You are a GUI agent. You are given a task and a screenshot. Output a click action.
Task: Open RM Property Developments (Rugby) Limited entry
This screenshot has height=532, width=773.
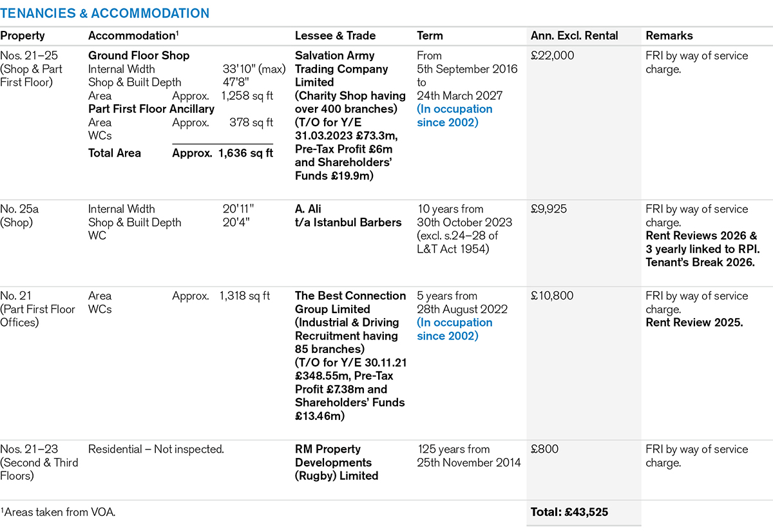coord(337,462)
